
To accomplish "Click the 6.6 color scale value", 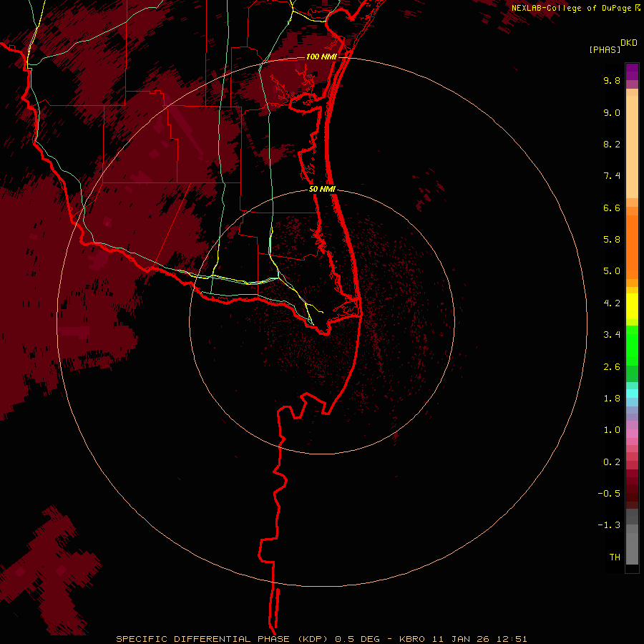I will click(612, 208).
